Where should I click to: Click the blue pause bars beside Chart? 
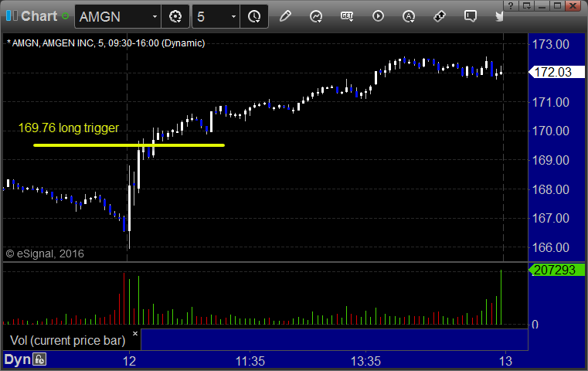point(12,16)
